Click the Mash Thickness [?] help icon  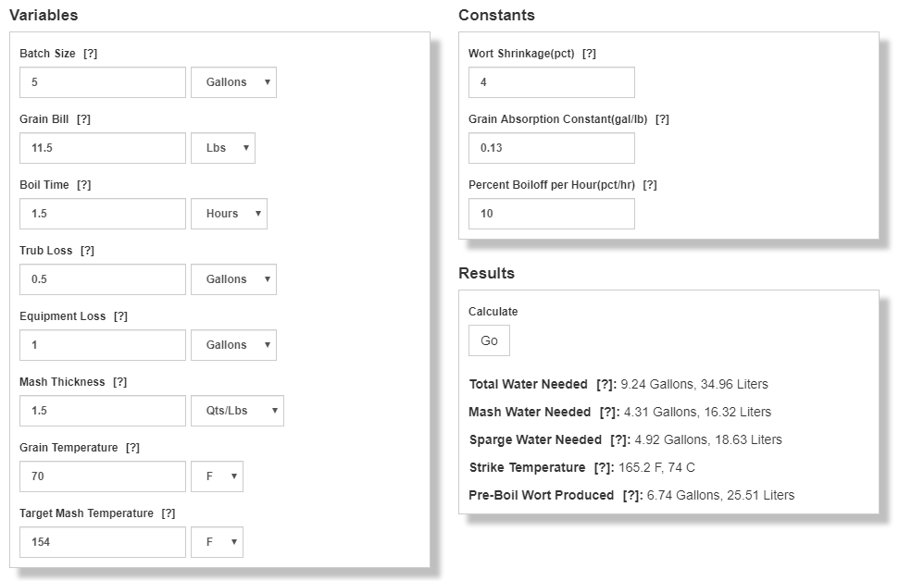click(119, 382)
